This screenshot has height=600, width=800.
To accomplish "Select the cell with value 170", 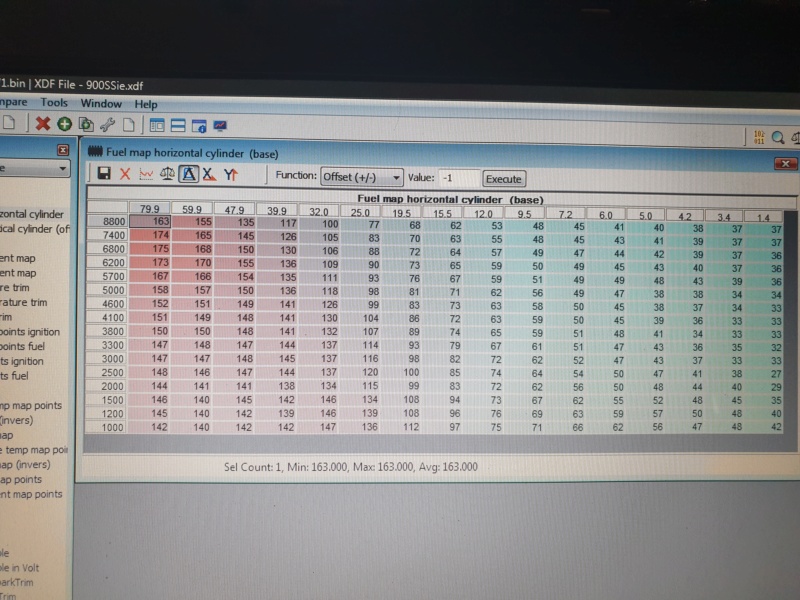I will tap(193, 263).
